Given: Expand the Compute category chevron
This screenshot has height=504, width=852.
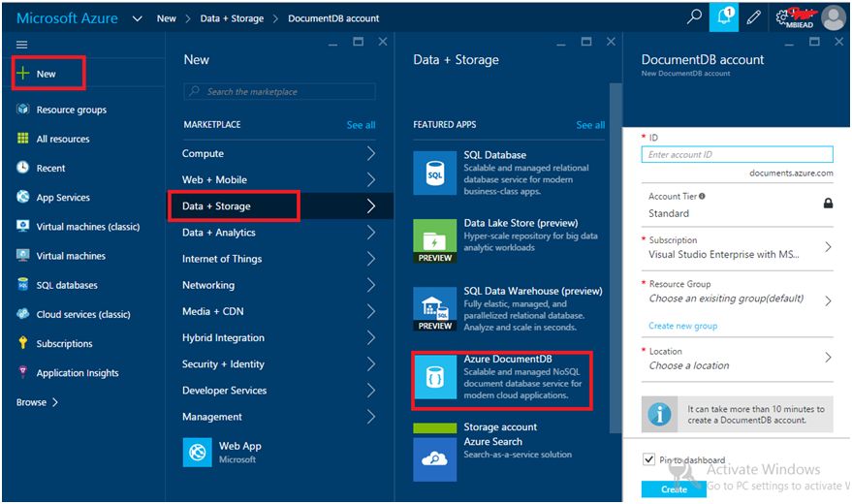Looking at the screenshot, I should coord(371,153).
